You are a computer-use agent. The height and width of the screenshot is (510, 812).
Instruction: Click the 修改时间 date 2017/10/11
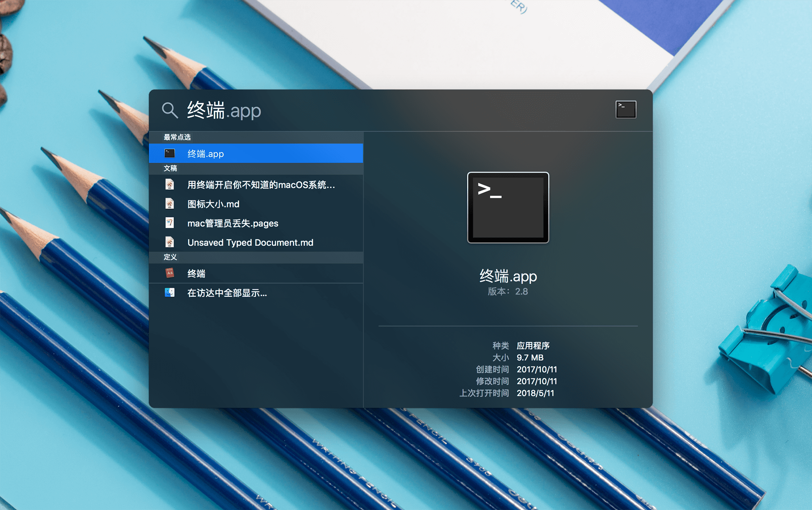[537, 381]
